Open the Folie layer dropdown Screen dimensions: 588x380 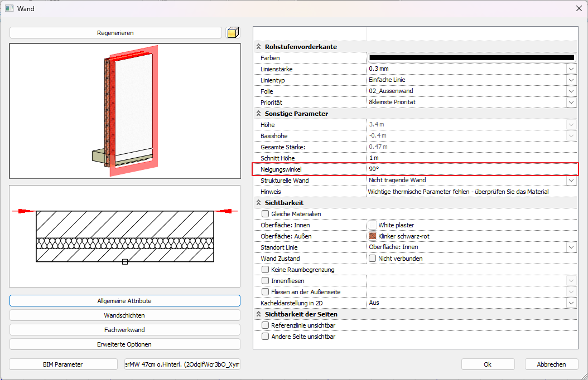click(571, 91)
